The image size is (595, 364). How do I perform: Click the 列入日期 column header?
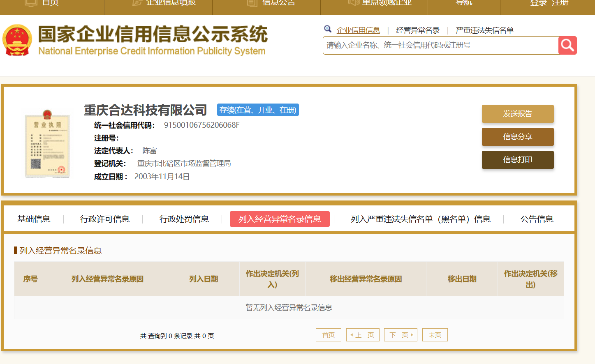[x=204, y=279]
